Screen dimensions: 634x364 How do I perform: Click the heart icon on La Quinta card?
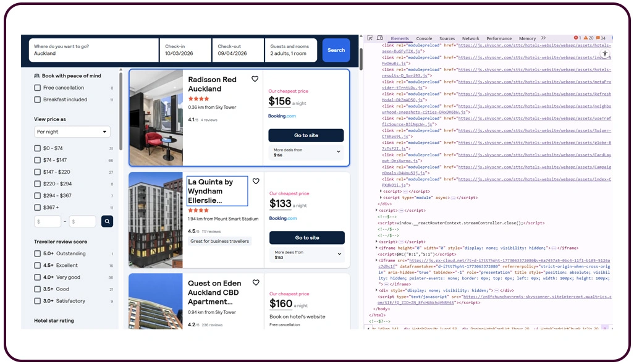pos(255,181)
